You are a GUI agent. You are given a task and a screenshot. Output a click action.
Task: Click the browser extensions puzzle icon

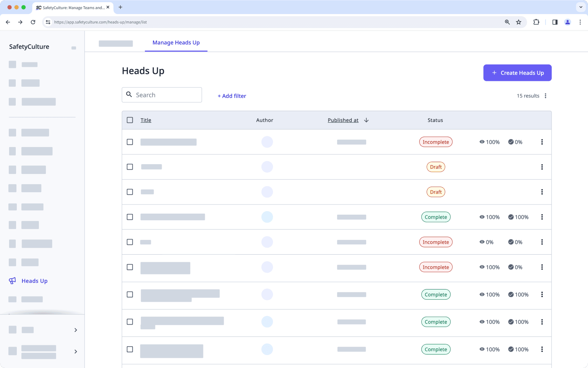pyautogui.click(x=536, y=22)
